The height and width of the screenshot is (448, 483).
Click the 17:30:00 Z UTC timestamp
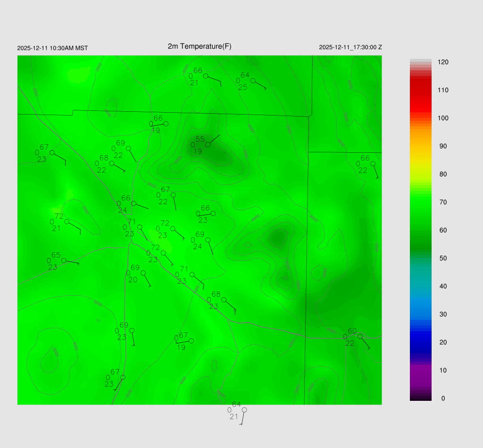coord(350,47)
